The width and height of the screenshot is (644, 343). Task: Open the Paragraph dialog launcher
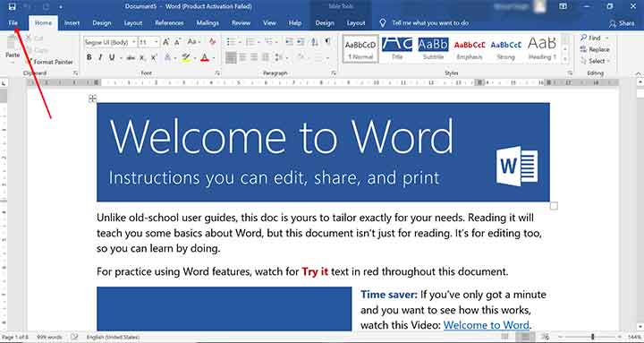tap(333, 73)
